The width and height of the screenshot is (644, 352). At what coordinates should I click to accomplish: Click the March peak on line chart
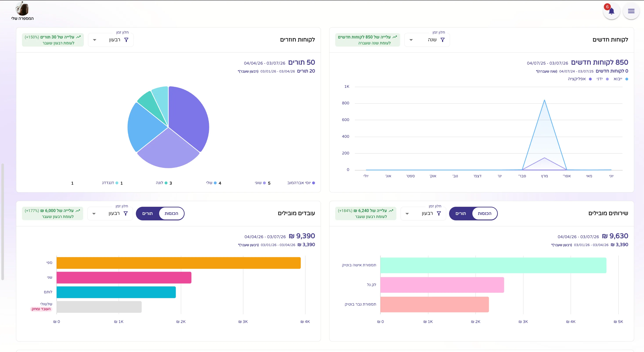pyautogui.click(x=545, y=100)
